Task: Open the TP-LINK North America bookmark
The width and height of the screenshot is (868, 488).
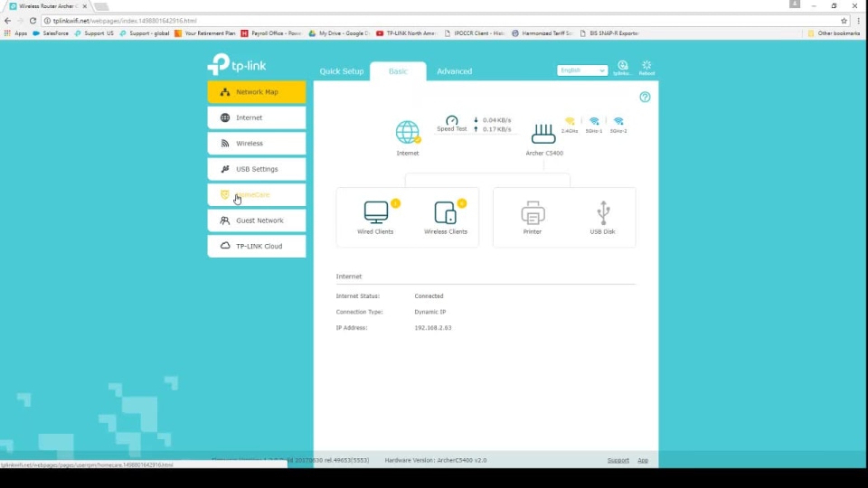Action: coord(407,33)
